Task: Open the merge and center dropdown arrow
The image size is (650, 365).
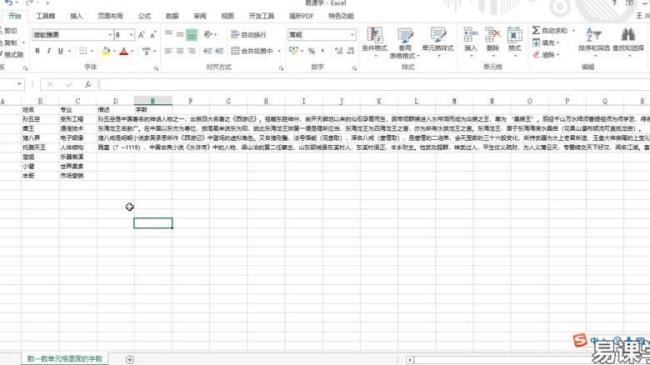Action: (x=279, y=51)
